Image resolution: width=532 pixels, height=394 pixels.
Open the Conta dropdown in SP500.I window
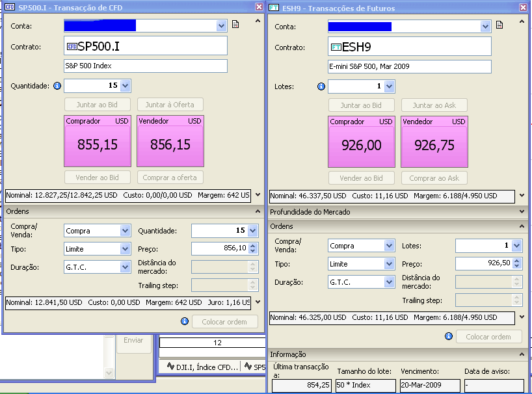222,26
